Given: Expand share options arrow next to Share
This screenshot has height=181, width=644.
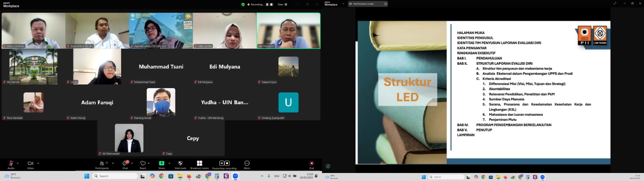Looking at the screenshot, I should coord(169,163).
